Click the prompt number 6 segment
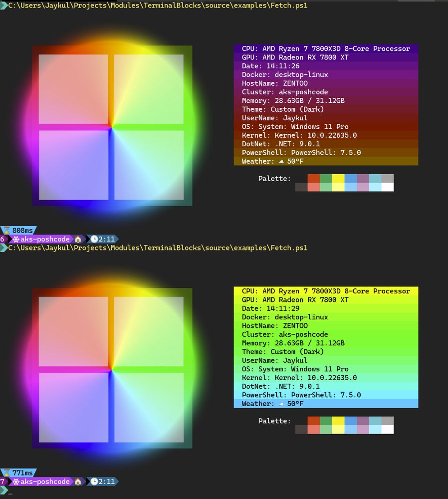The image size is (448, 499). click(3, 239)
